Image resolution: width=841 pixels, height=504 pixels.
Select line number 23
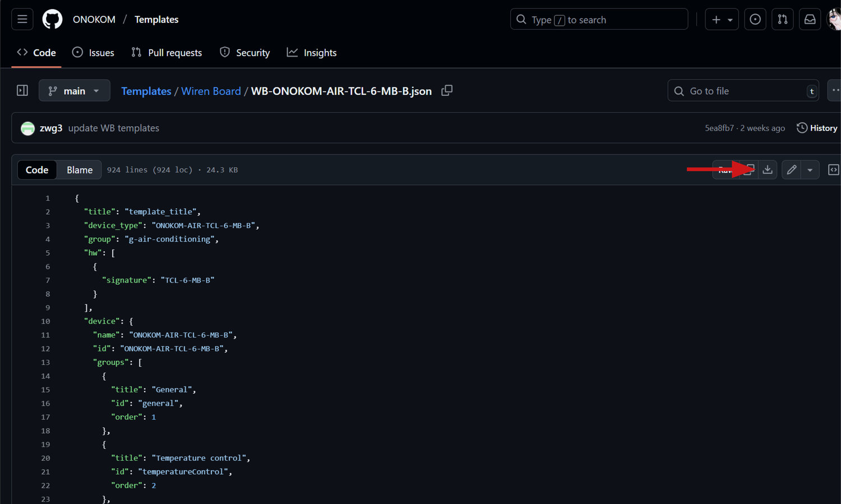45,500
